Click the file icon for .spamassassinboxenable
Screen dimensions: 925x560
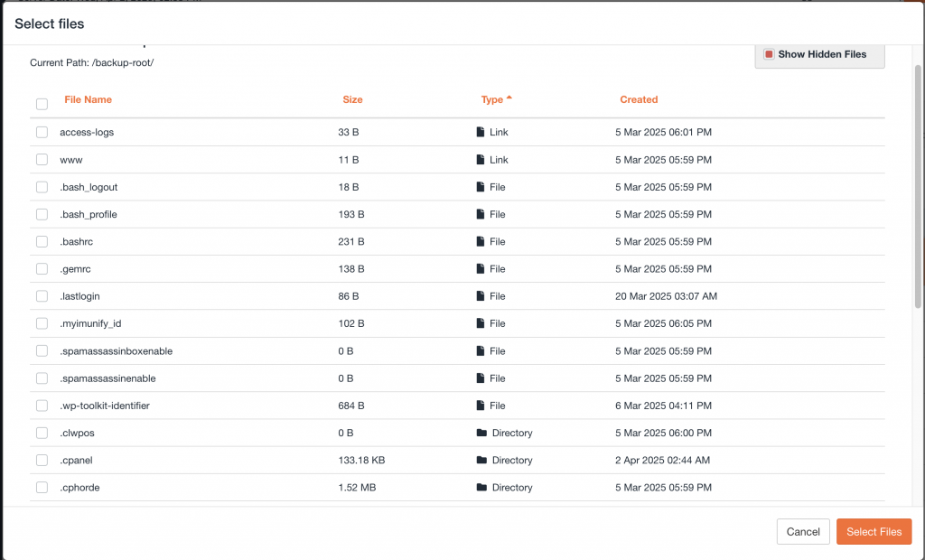481,351
